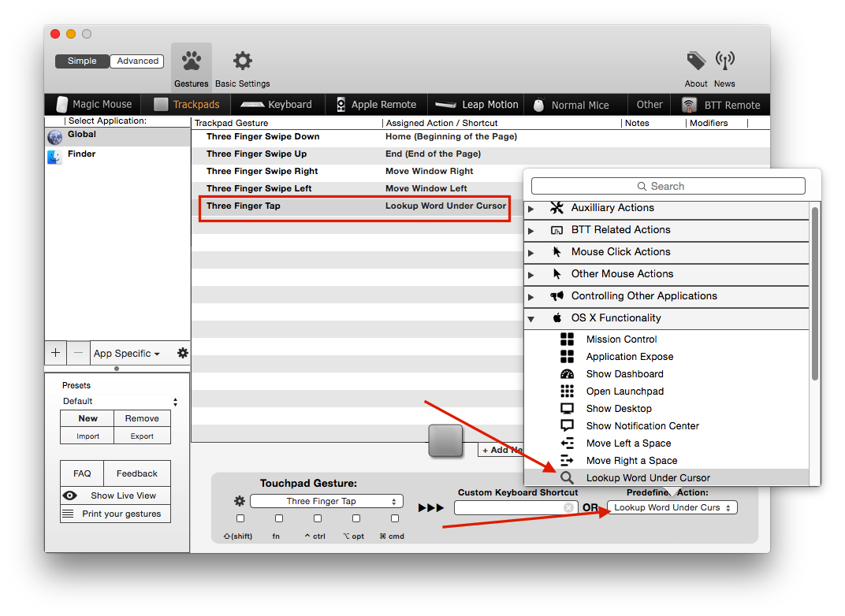Choose the Move Left a Space icon
Viewport: 845px width, 616px height.
tap(567, 443)
